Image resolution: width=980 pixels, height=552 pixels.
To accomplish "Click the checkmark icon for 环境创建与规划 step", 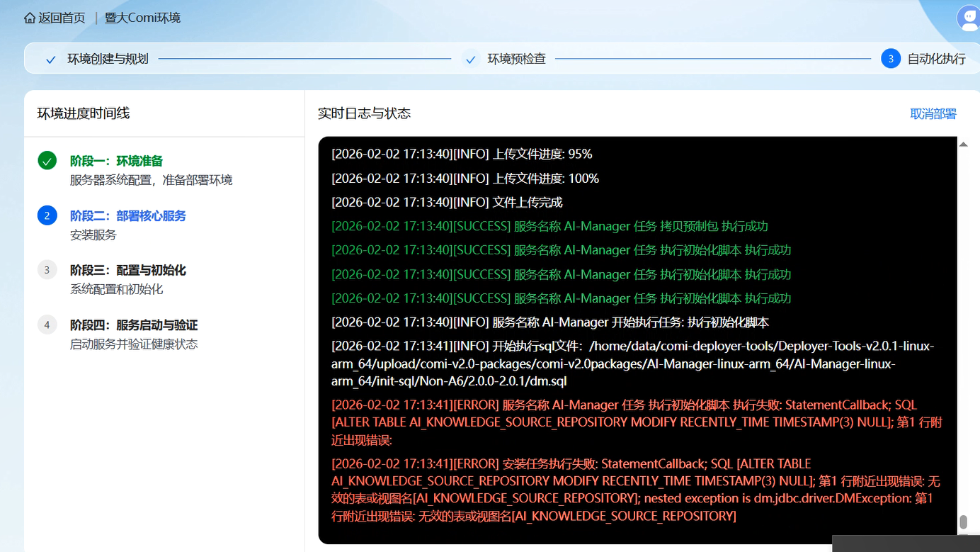I will 50,60.
